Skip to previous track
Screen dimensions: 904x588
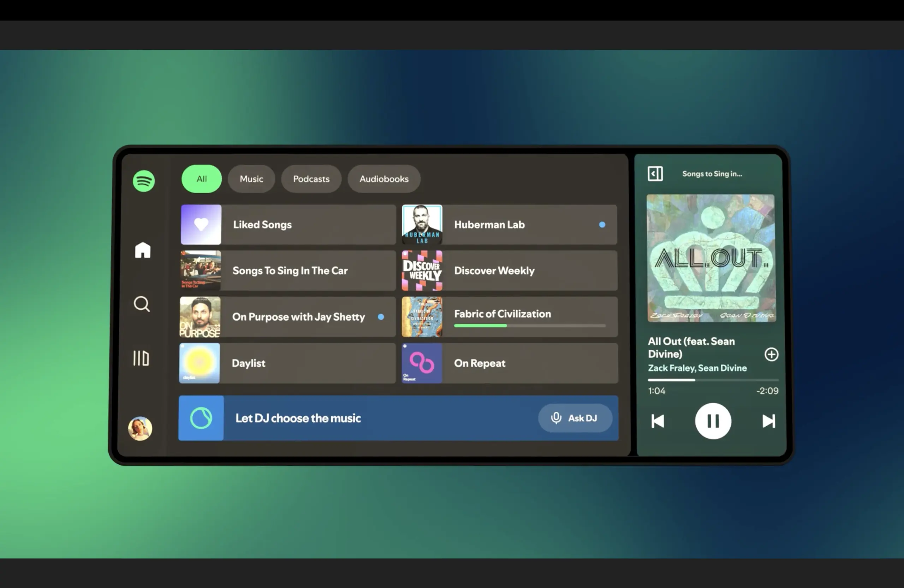pyautogui.click(x=658, y=421)
